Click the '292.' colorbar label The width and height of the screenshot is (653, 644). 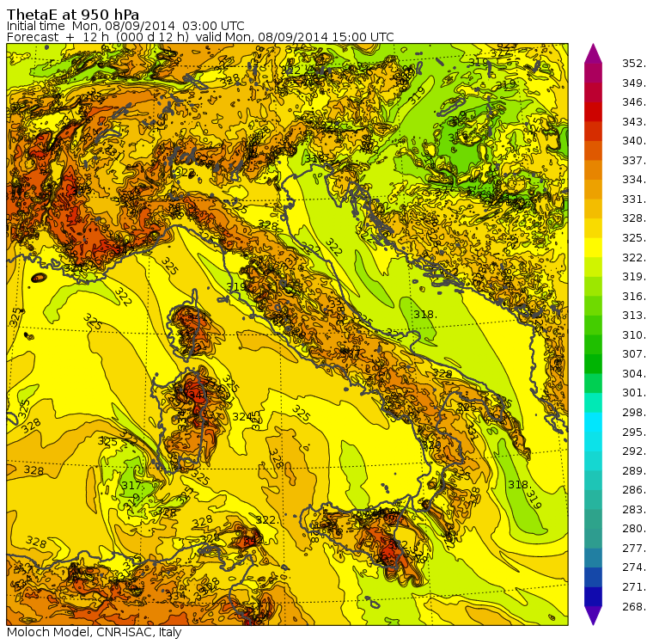tap(634, 451)
